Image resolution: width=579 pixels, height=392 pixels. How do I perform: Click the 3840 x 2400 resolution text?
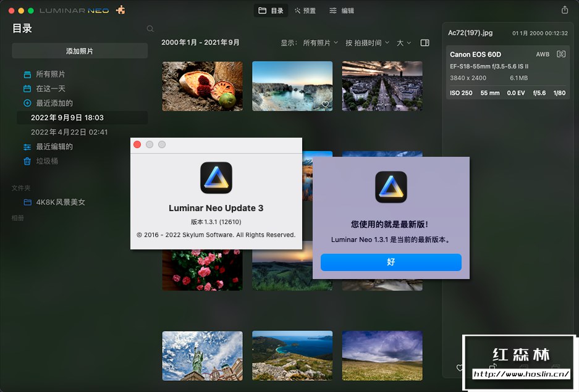click(x=468, y=78)
